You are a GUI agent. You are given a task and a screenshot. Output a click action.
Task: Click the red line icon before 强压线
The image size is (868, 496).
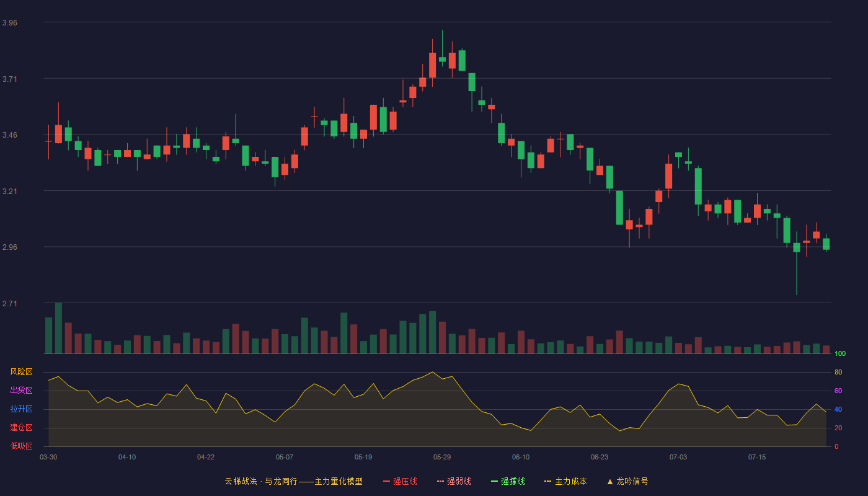(x=386, y=481)
